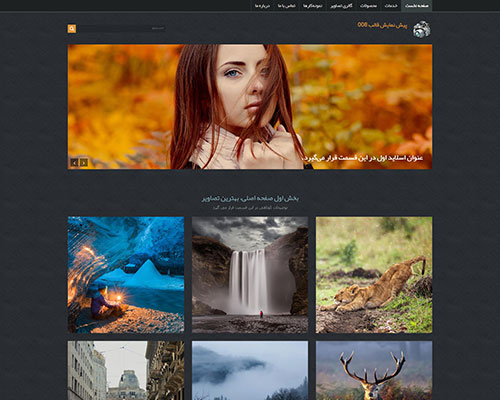
Task: Open the خدمات menu item
Action: click(x=391, y=6)
